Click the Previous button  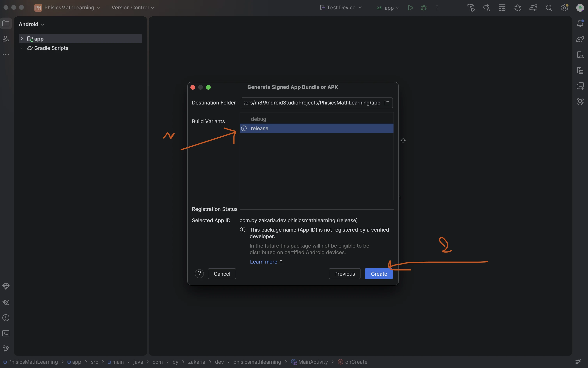pyautogui.click(x=344, y=274)
